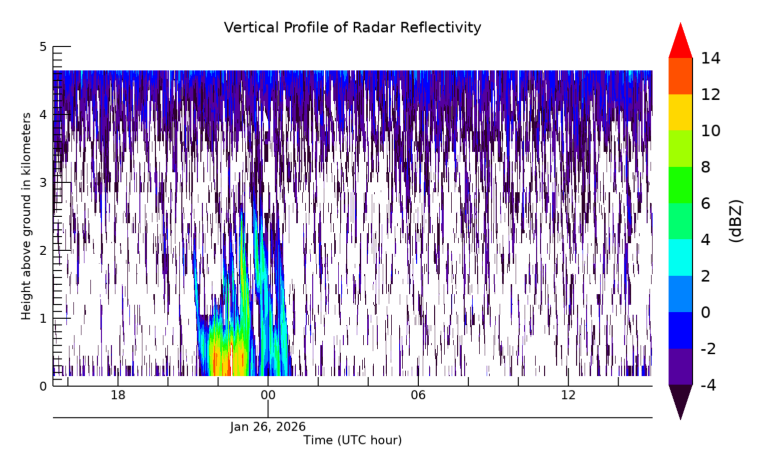Click the '18' hour tick label
The image size is (764, 467).
[x=118, y=395]
